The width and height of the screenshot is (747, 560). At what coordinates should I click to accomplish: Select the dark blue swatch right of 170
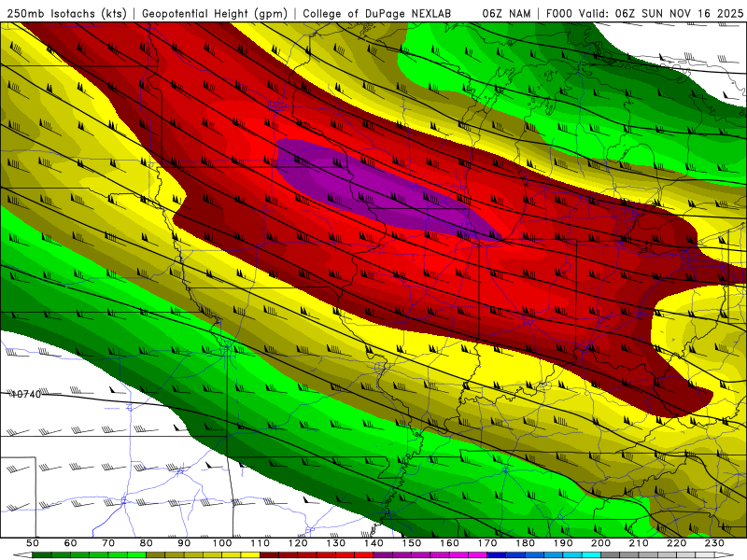pyautogui.click(x=497, y=555)
